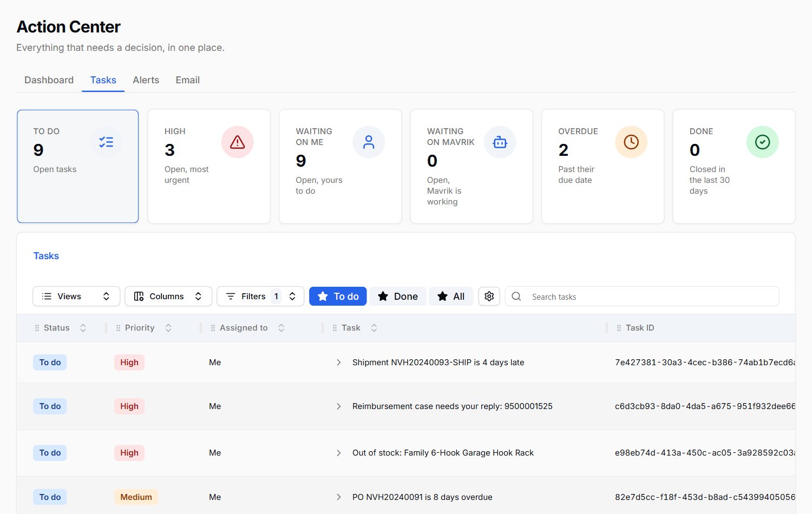Sort by the Status column arrows
The image size is (812, 514).
click(x=83, y=328)
